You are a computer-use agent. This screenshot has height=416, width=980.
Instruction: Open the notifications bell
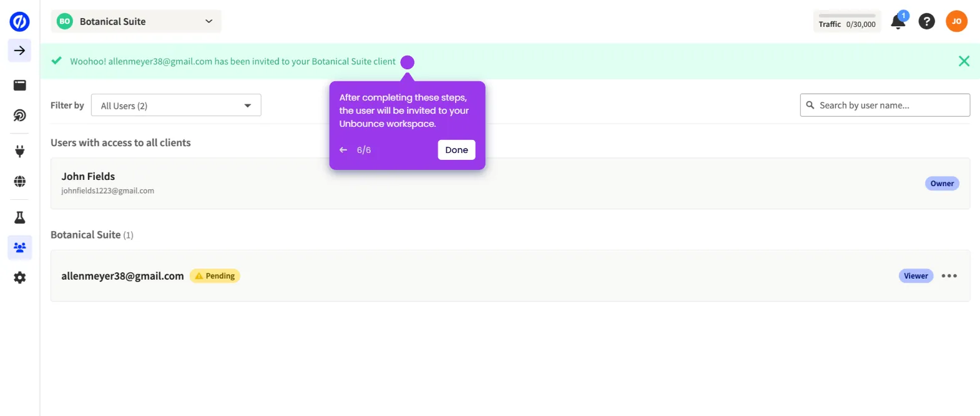tap(898, 21)
